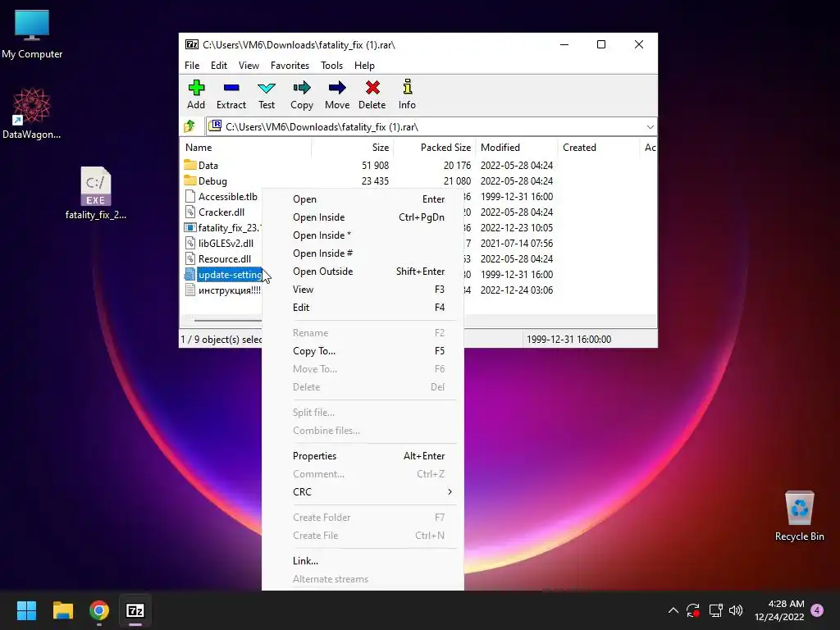
Task: Choose Link... in context menu
Action: click(x=363, y=561)
